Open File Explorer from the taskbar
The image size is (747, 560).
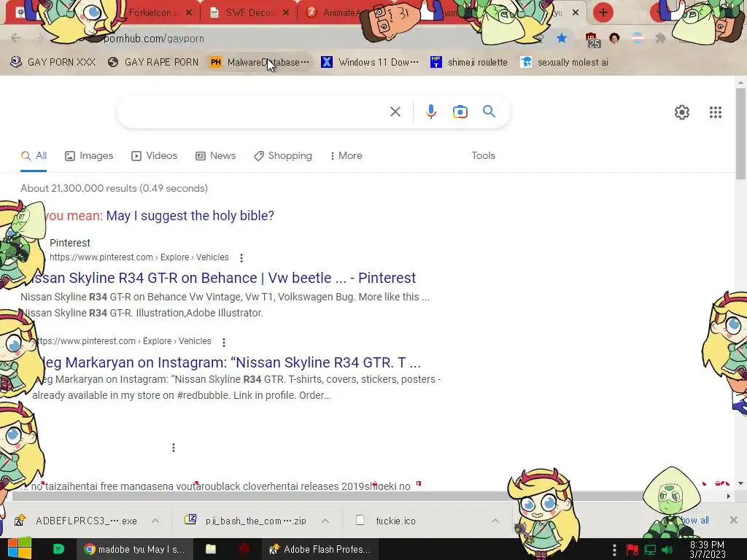[211, 549]
